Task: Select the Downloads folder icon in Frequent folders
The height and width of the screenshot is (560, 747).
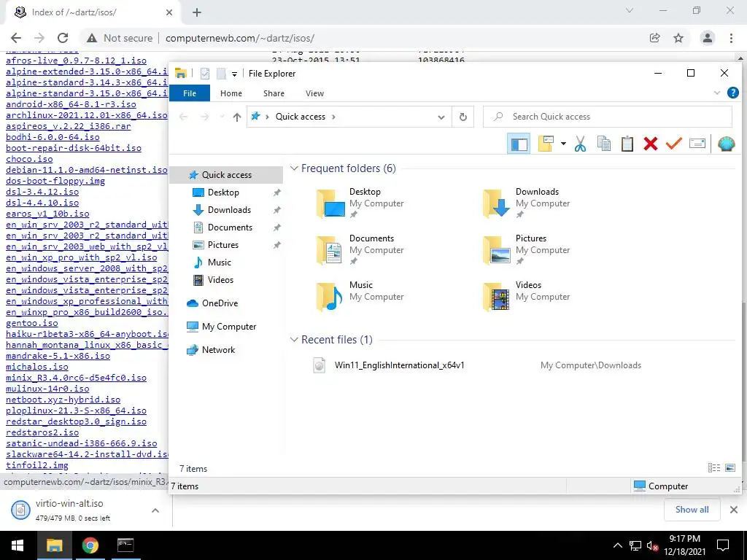Action: point(497,203)
